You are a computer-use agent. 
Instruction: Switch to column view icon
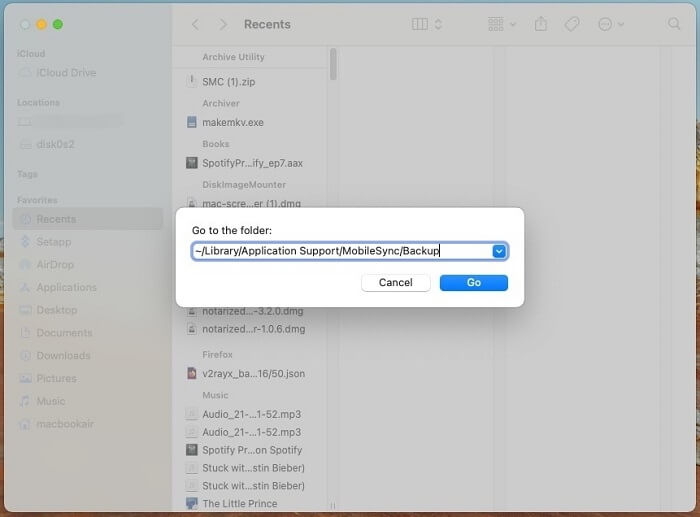coord(420,24)
